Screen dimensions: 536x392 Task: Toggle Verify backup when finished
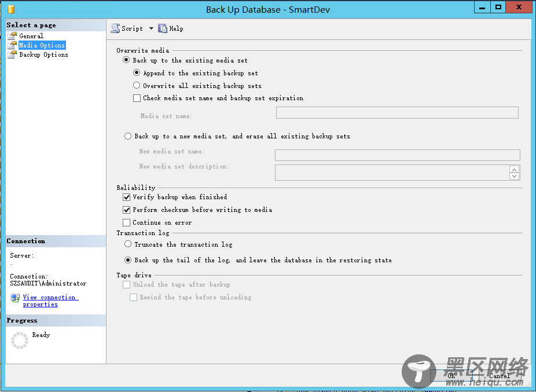click(127, 197)
